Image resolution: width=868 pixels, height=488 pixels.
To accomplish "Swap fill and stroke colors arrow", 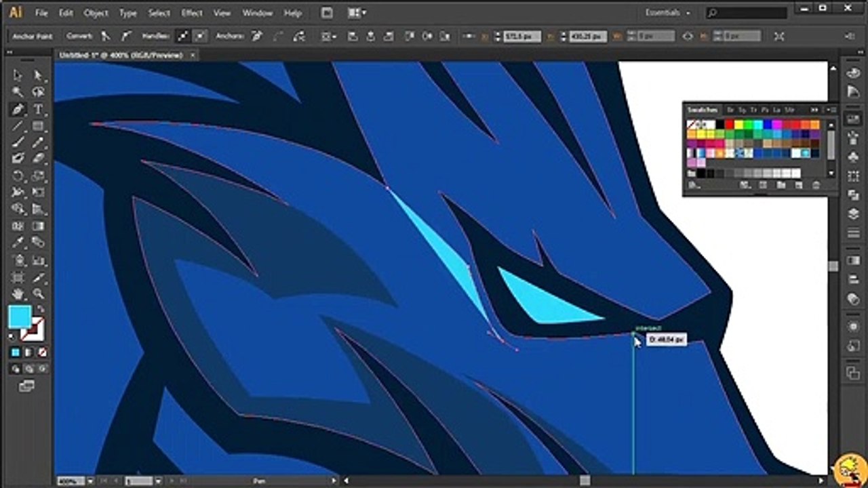I will [x=41, y=308].
